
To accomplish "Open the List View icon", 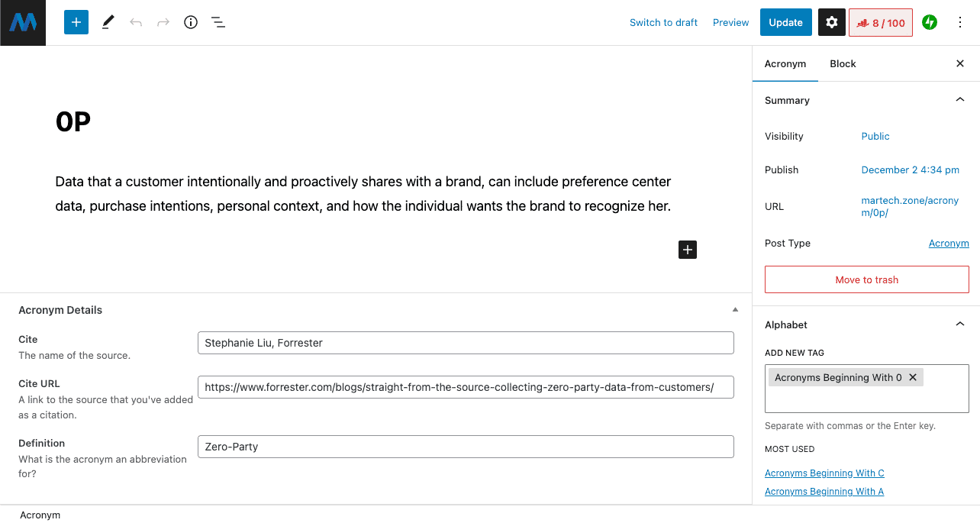I will [x=218, y=23].
